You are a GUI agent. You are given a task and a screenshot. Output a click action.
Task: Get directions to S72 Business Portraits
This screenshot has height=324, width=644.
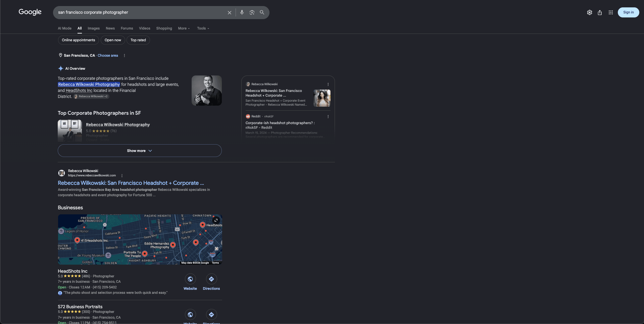coord(211,315)
